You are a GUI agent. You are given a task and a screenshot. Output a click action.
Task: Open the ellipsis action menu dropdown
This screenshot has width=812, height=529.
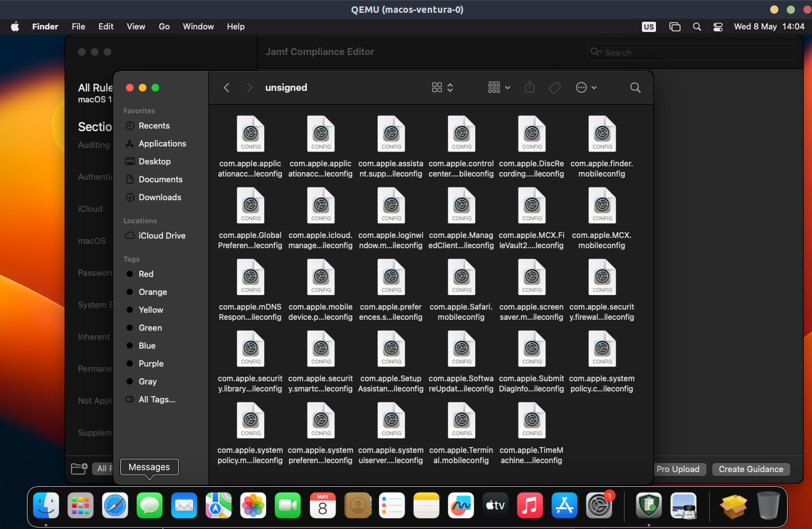pos(586,88)
